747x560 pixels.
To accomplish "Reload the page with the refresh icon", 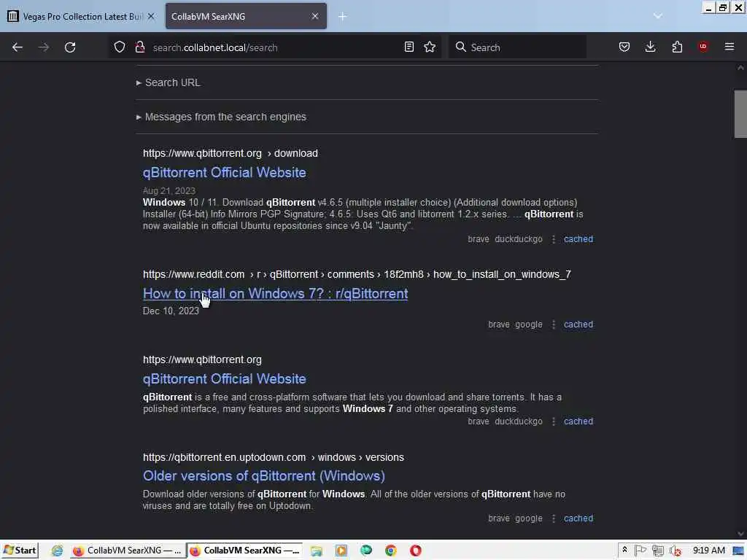I will tap(70, 47).
